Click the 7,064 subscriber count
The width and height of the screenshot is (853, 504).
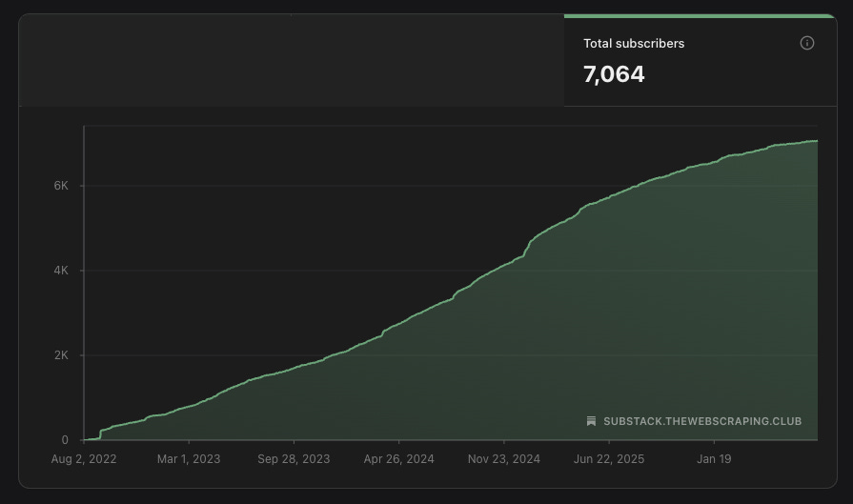614,74
